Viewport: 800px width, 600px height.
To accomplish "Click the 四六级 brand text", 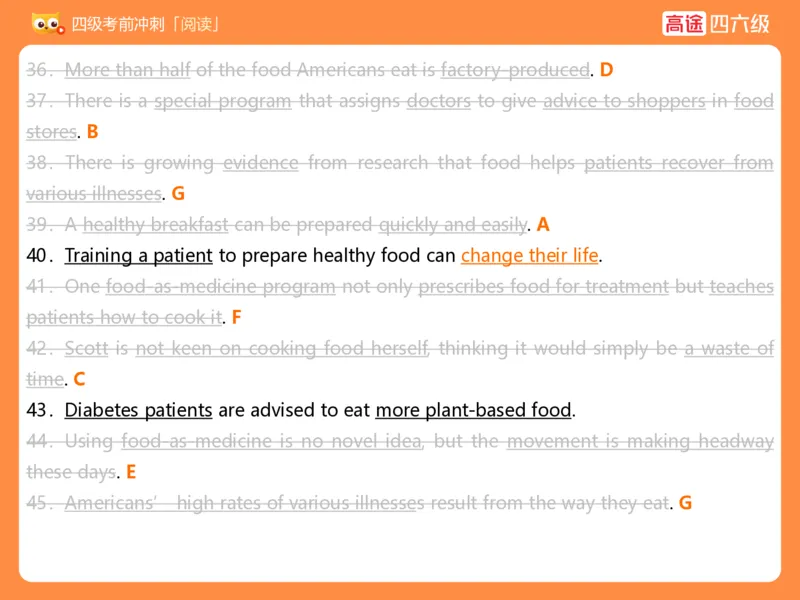I will [x=740, y=23].
